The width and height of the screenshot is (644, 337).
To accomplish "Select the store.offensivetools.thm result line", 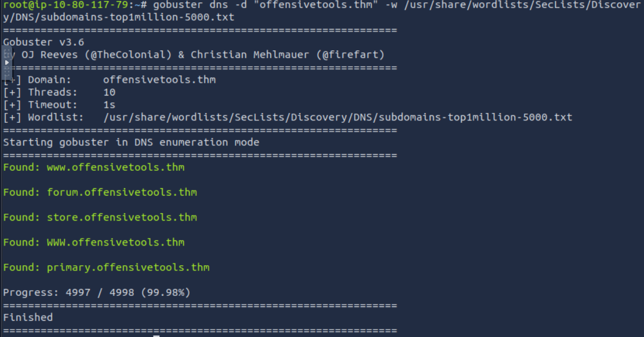I will pyautogui.click(x=122, y=218).
